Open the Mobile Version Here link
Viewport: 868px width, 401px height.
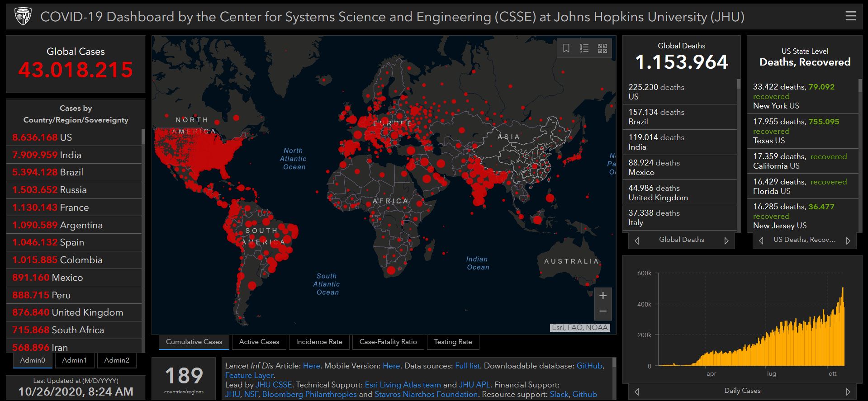pos(391,366)
